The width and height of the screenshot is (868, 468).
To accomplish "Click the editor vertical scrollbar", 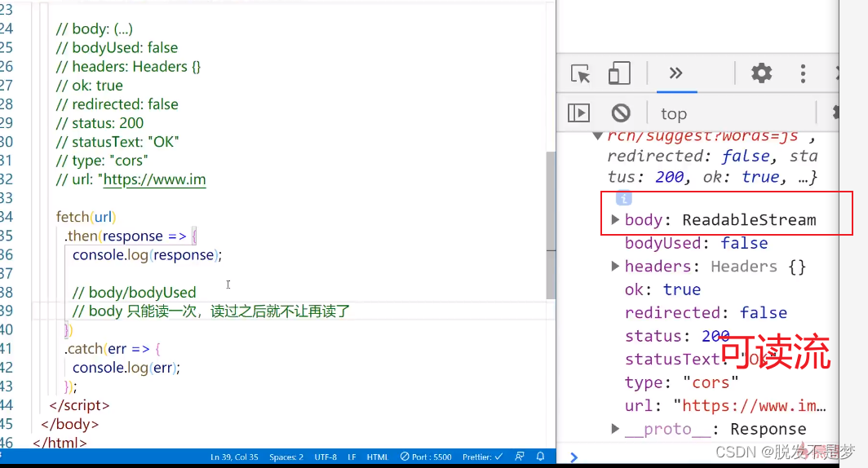I will [x=550, y=224].
